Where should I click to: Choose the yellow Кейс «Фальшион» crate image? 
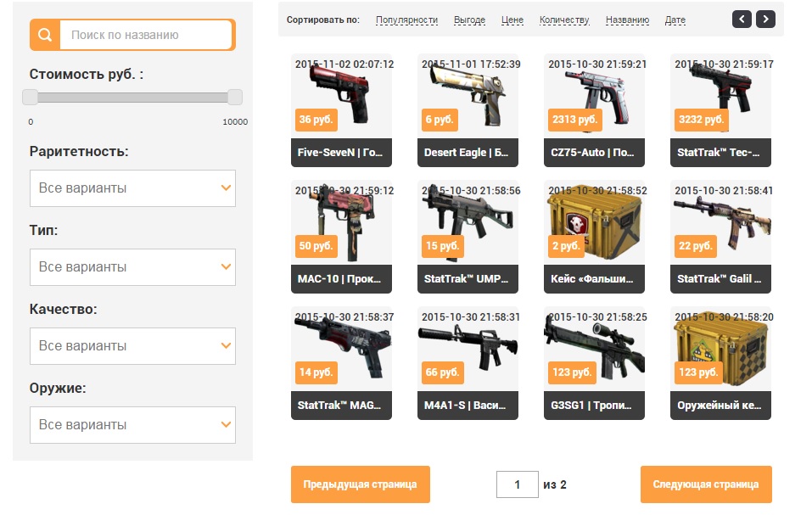[594, 222]
